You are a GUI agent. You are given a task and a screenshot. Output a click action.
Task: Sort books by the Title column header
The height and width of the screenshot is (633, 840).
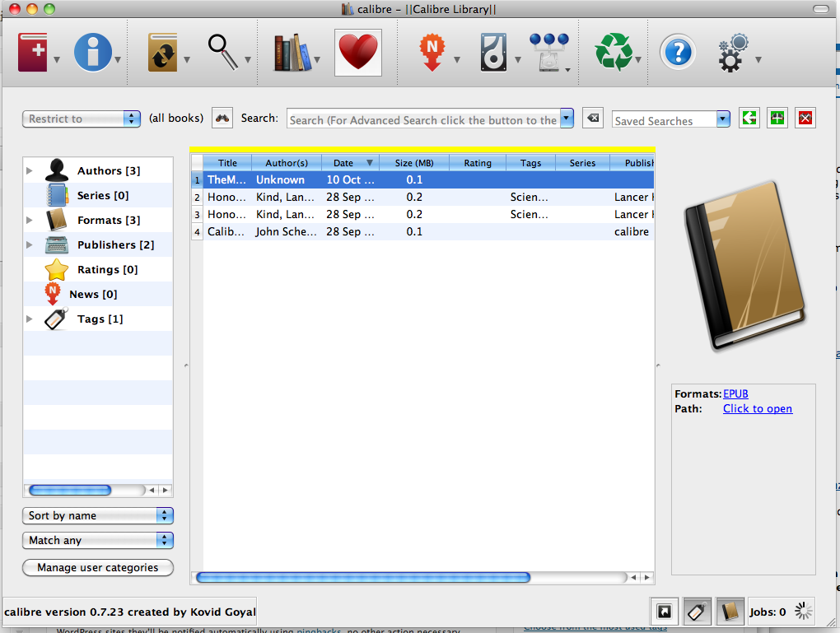[227, 163]
